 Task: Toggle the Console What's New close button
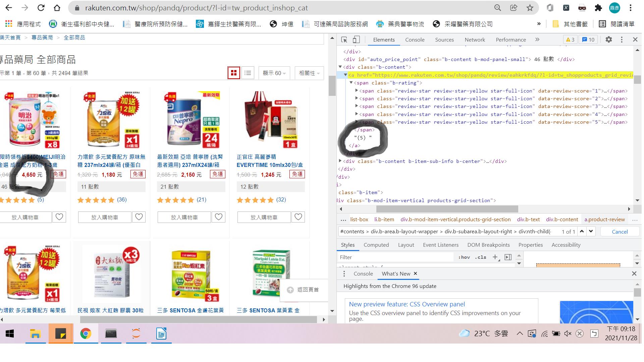click(x=415, y=273)
